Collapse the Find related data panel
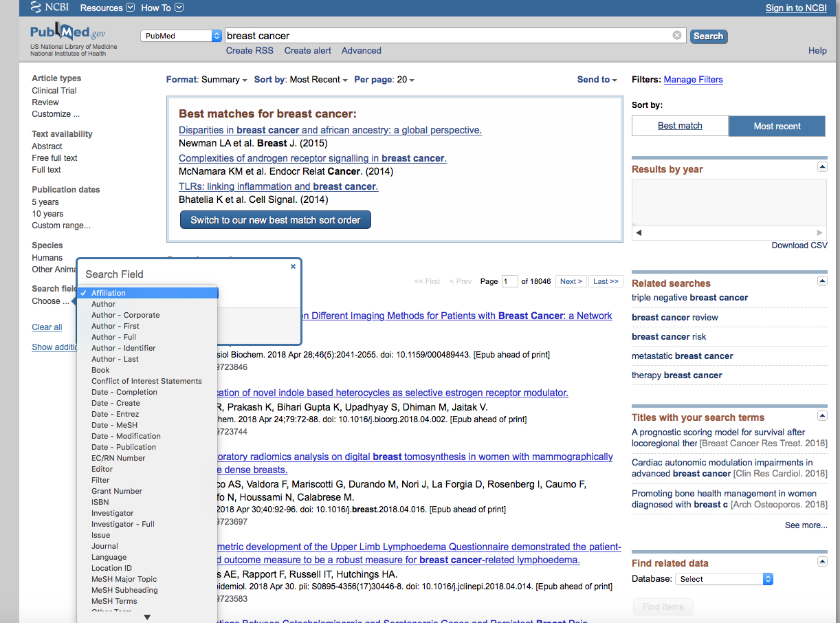 point(821,561)
